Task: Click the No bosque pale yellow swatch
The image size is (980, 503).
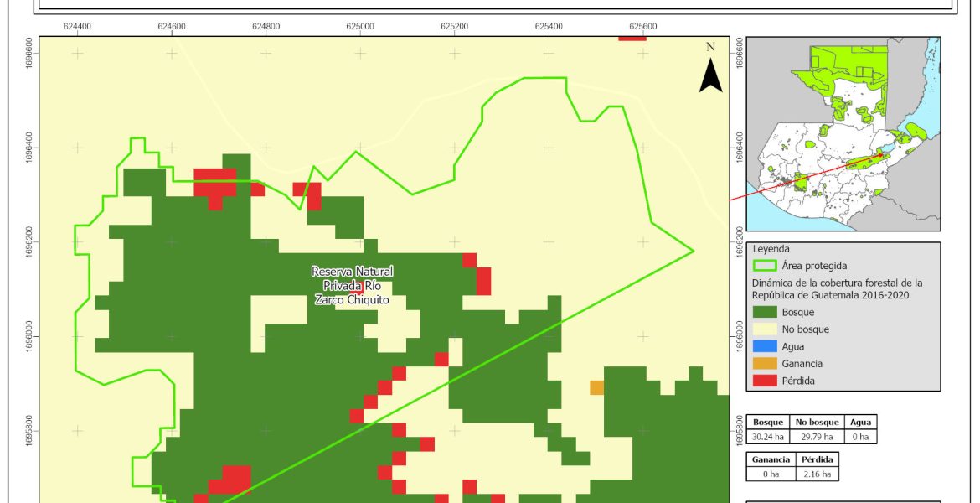Action: tap(764, 329)
